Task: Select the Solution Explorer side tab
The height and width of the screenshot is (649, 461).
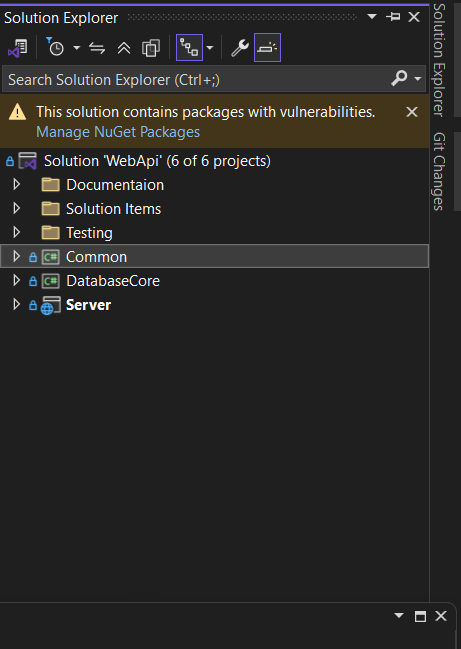Action: (x=439, y=60)
